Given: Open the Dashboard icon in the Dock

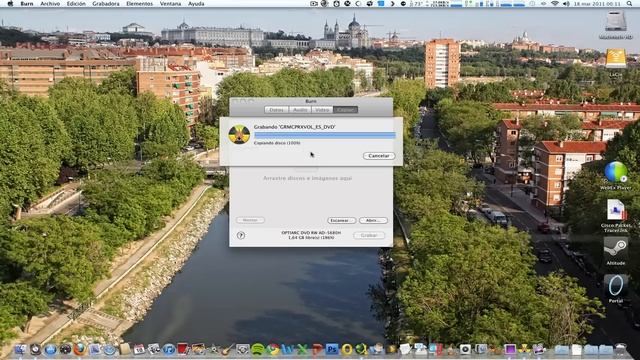Looking at the screenshot, I should click(x=65, y=349).
